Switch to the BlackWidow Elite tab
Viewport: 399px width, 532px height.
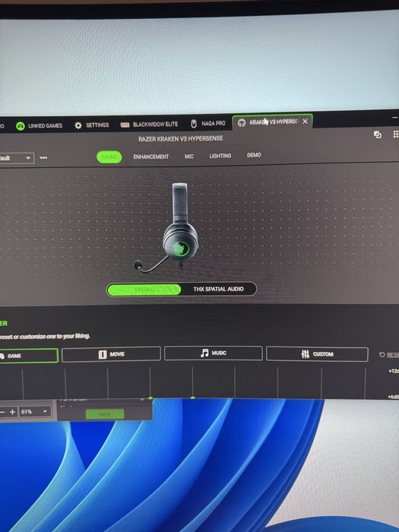pyautogui.click(x=149, y=125)
